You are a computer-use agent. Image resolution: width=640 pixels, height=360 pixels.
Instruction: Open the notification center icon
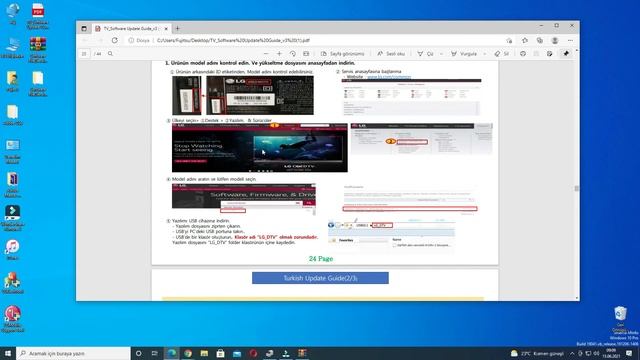pyautogui.click(x=629, y=353)
